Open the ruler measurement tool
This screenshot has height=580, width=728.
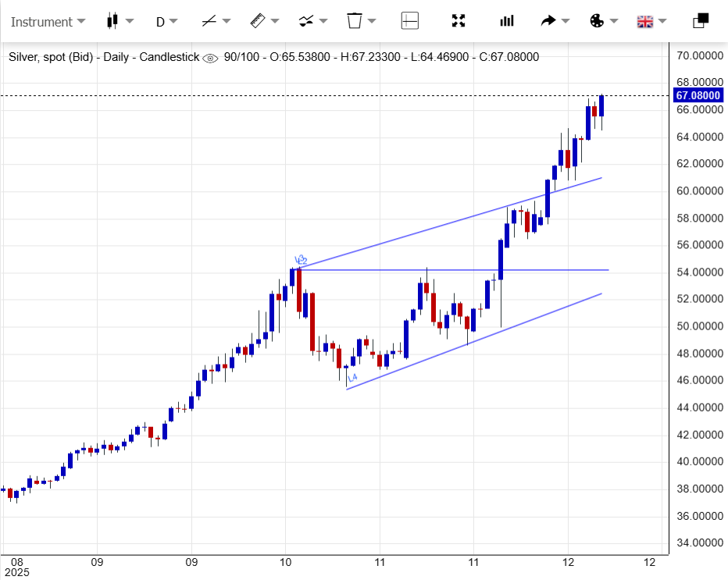tap(258, 21)
